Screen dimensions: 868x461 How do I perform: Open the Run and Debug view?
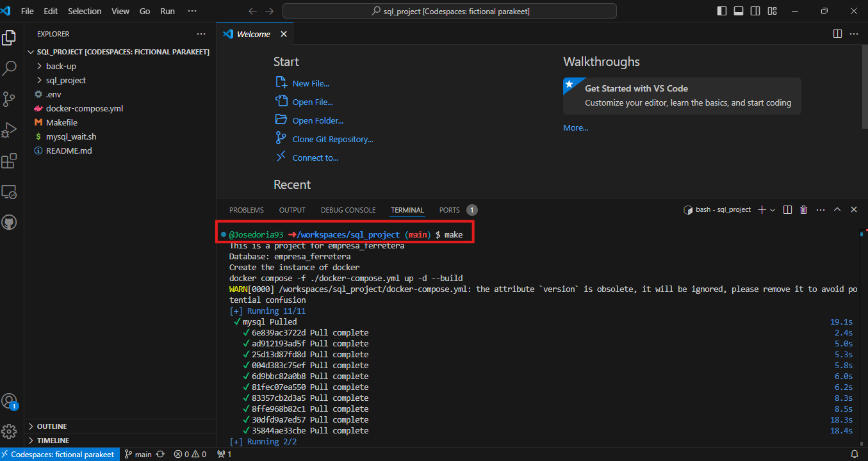tap(9, 129)
